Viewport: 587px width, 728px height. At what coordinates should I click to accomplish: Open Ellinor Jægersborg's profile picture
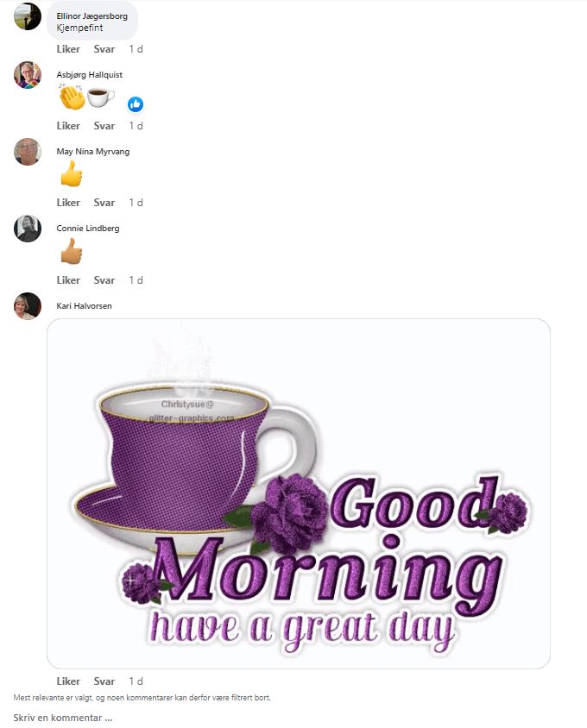click(x=28, y=16)
